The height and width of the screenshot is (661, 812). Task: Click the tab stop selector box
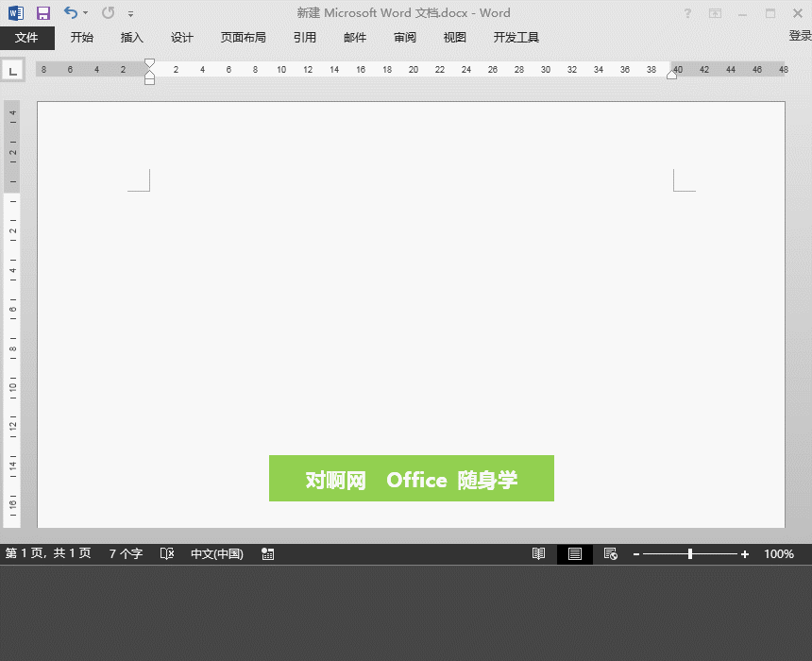click(x=13, y=71)
